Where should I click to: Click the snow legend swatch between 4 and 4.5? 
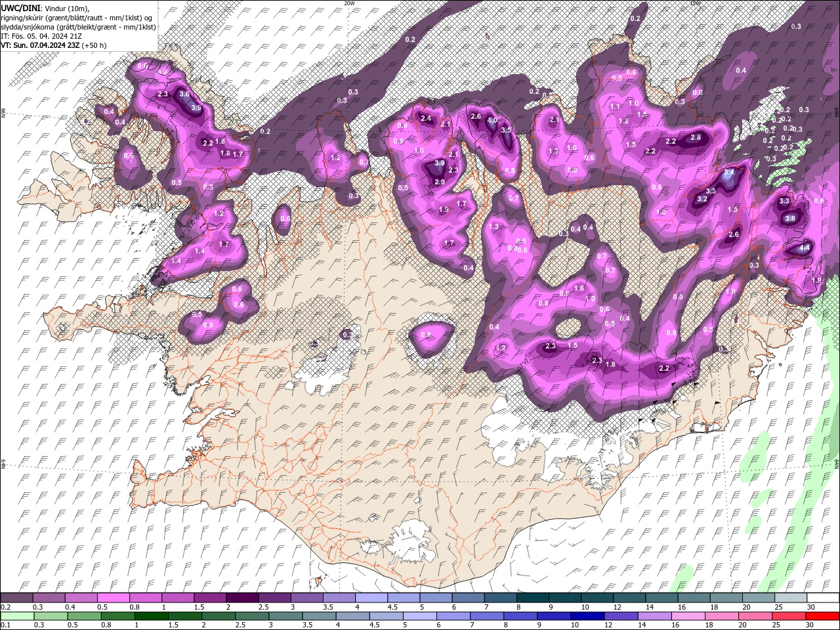[x=371, y=598]
